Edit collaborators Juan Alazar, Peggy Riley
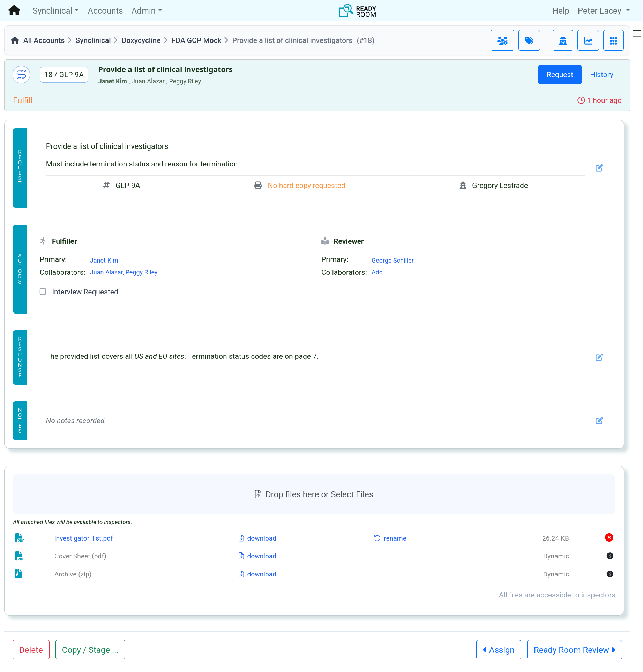 [124, 272]
